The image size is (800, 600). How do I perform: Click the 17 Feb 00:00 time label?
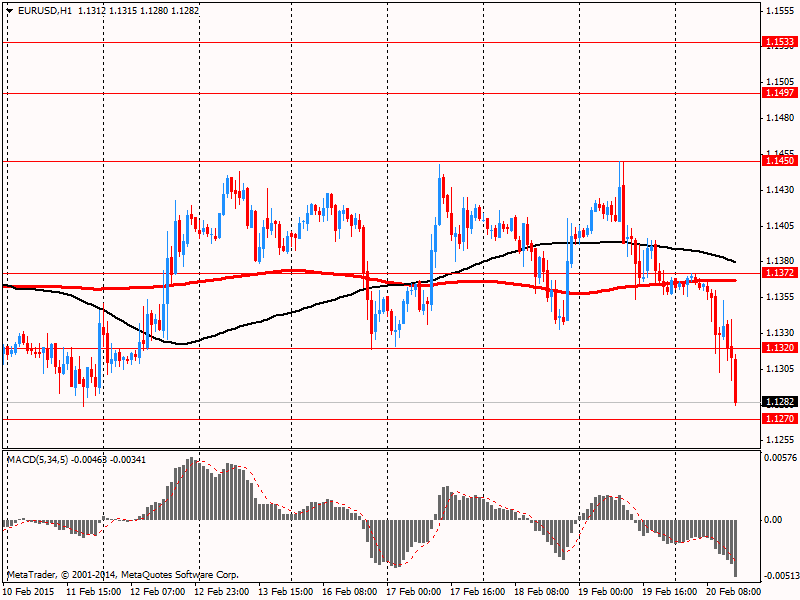pos(414,592)
